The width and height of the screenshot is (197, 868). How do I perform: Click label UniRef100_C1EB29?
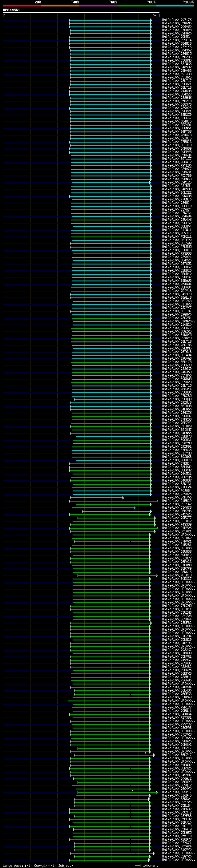pyautogui.click(x=177, y=501)
